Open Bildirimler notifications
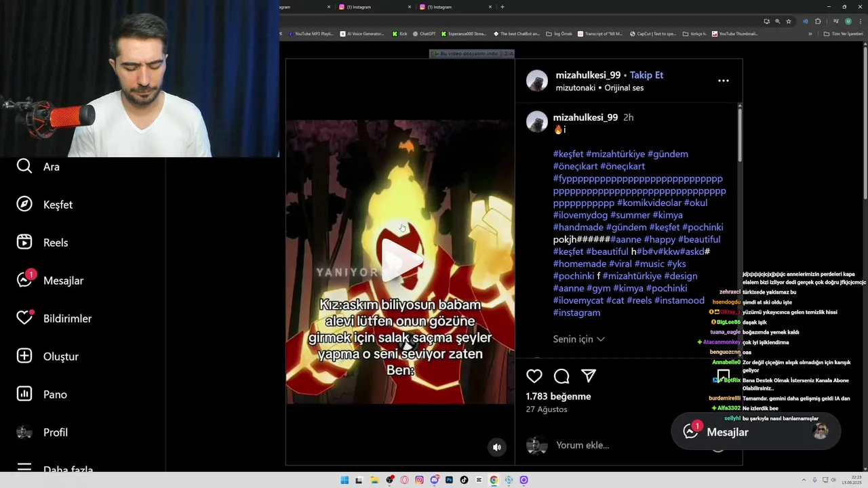The width and height of the screenshot is (868, 488). click(54, 319)
